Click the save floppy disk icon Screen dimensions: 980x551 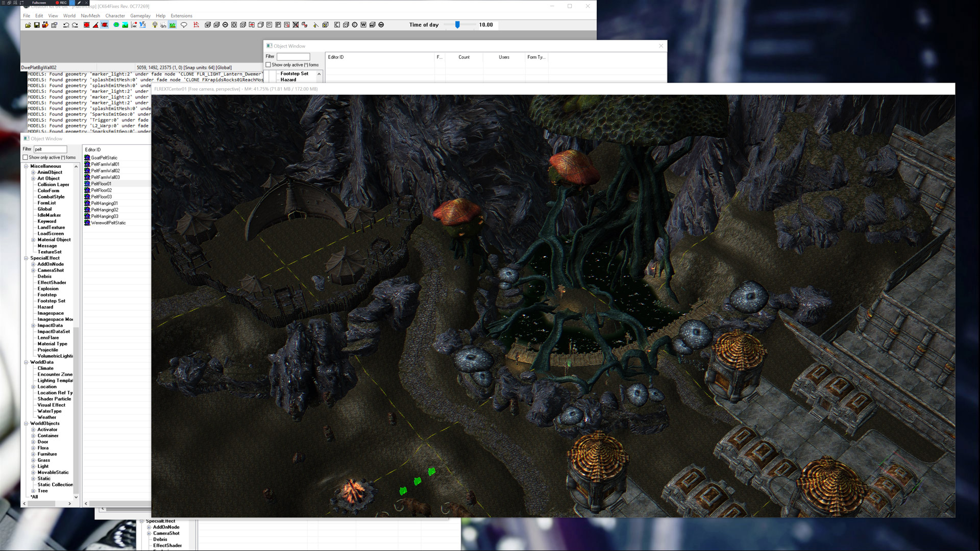37,25
